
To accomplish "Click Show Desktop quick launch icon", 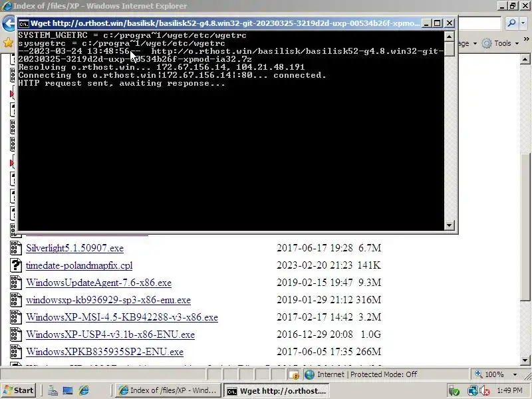I will 68,391.
